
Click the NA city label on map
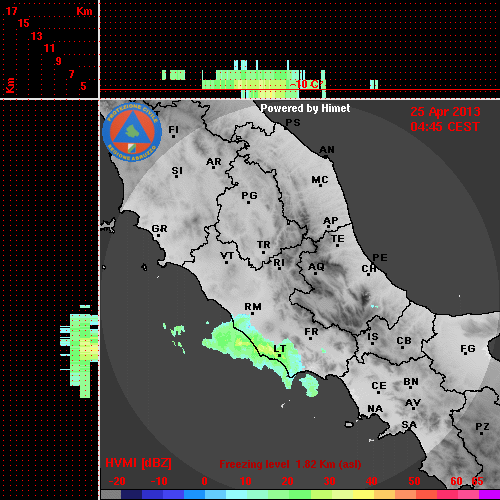[x=375, y=408]
